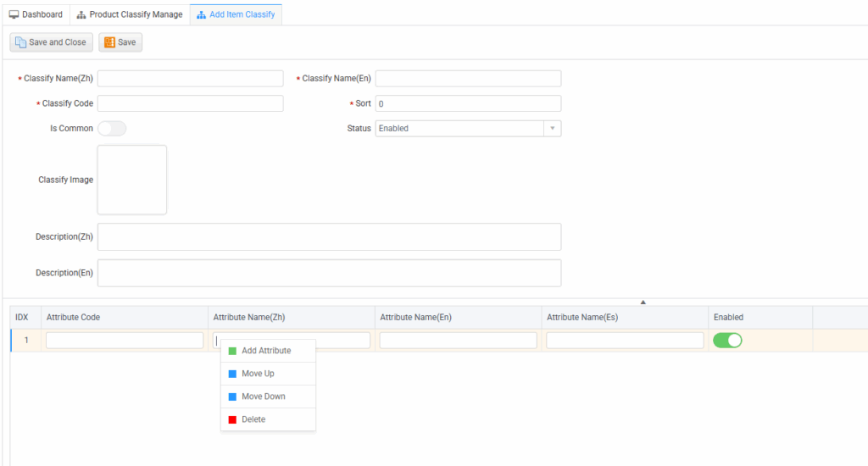Click the Classify Code text field
The image size is (868, 466).
[190, 103]
